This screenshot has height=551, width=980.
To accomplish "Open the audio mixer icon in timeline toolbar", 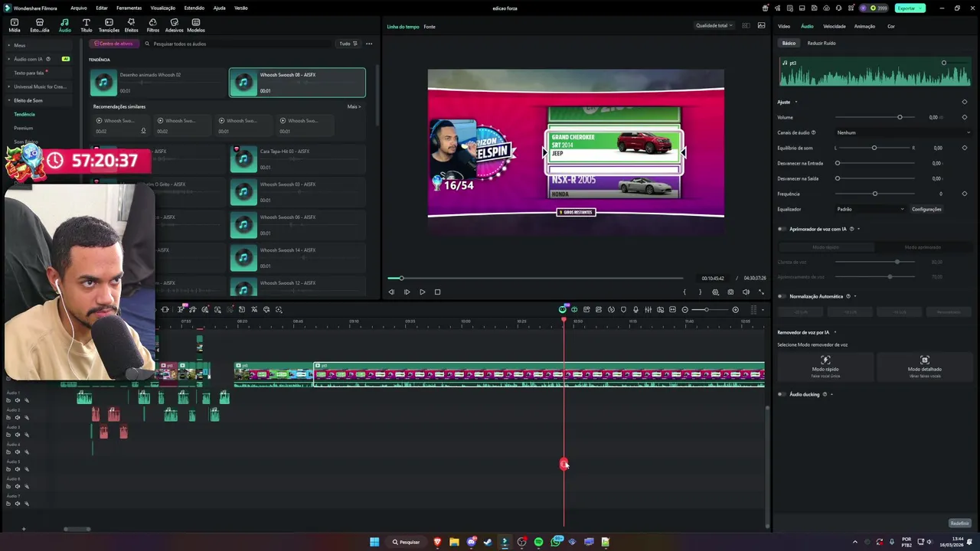I will 648,310.
